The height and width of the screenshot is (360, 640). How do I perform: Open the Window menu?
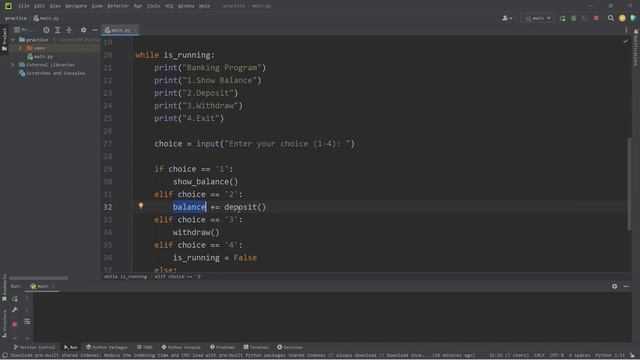point(186,6)
